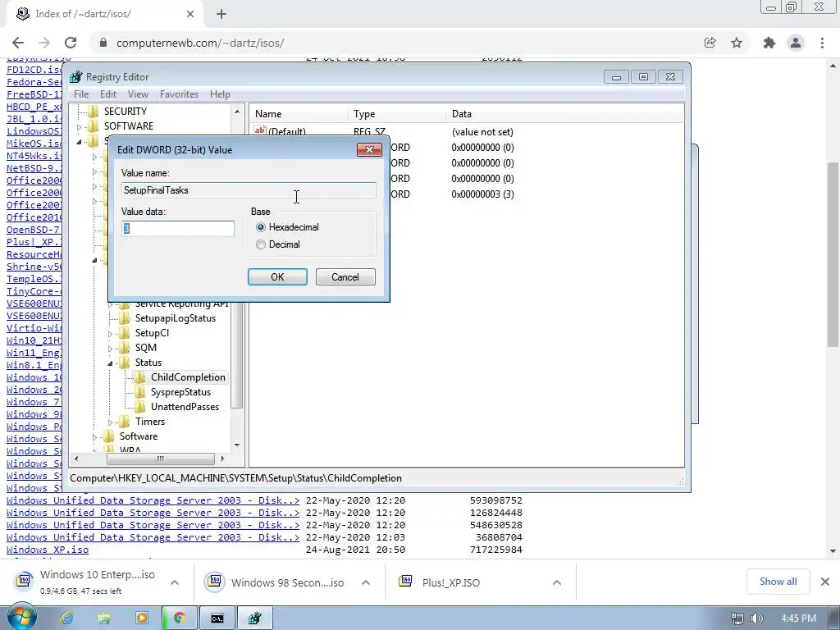Select the SOFTWARE folder in registry tree
The image size is (840, 630).
click(129, 126)
